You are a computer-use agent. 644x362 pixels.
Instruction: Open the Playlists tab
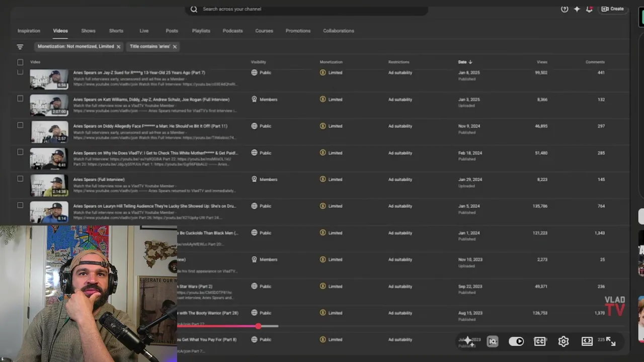coord(201,31)
